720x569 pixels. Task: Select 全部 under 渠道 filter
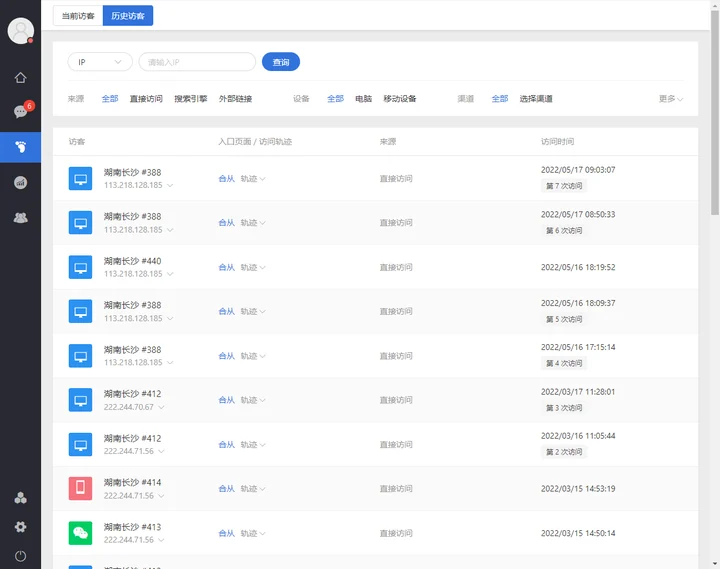click(x=500, y=99)
